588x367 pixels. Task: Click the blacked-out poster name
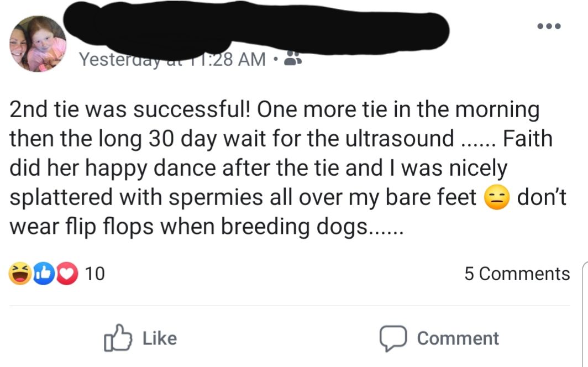pos(254,29)
